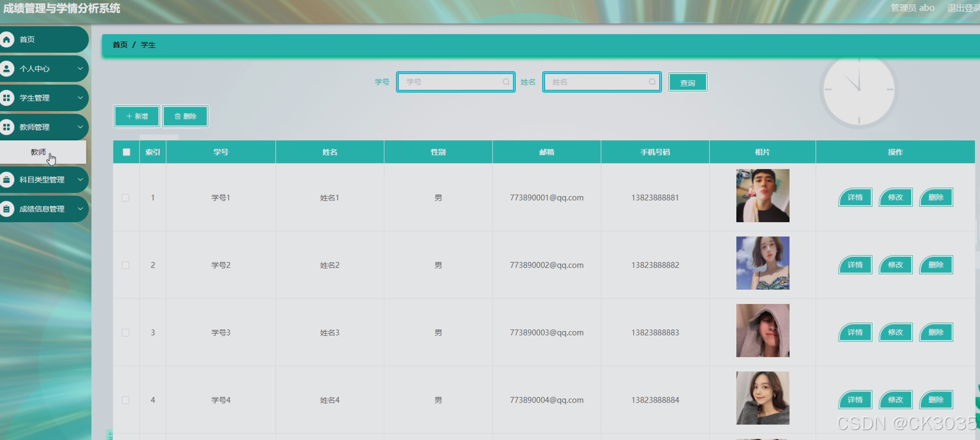Click 详情 for the 学号3 row
This screenshot has height=440, width=980.
[855, 332]
